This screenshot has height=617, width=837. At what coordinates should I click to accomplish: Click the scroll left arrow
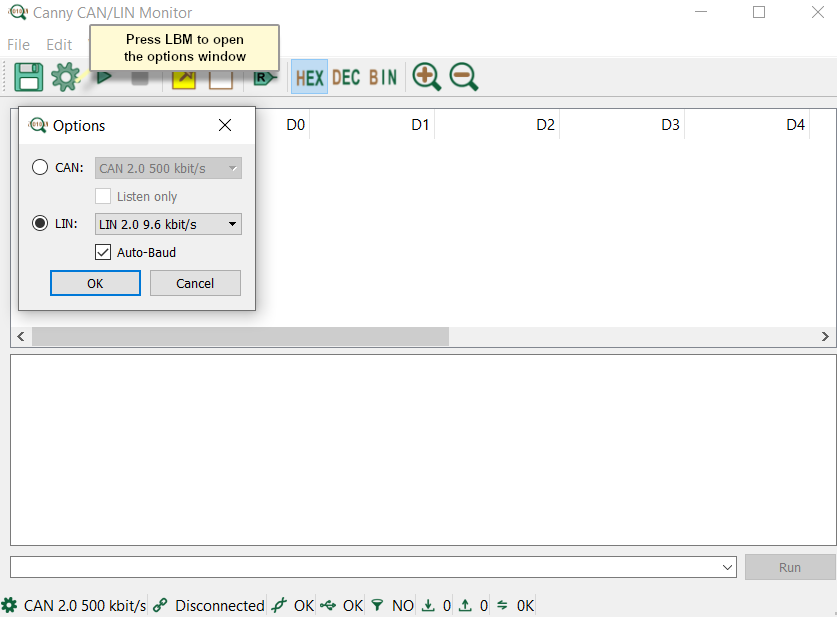coord(21,336)
